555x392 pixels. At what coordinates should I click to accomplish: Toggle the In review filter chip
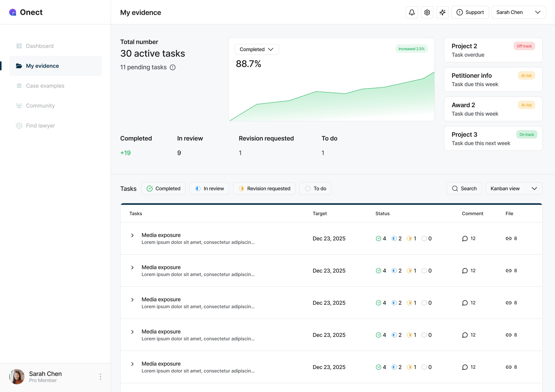coord(209,189)
